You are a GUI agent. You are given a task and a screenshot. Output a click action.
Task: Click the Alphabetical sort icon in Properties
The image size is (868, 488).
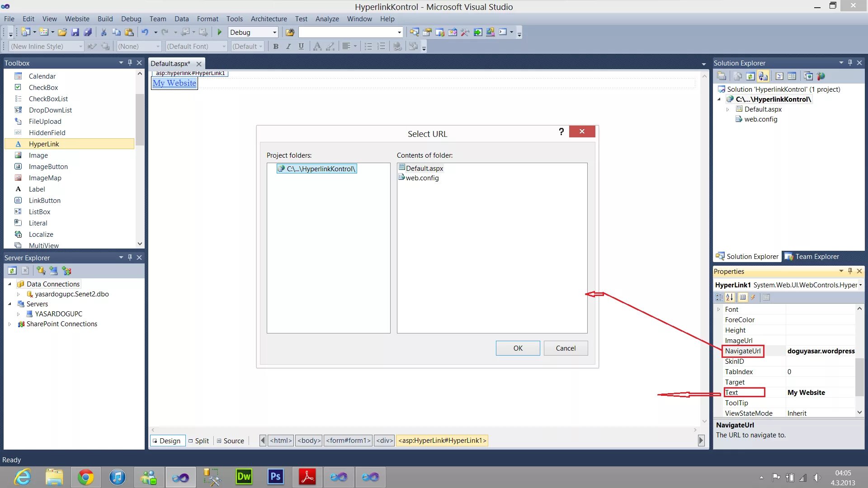[x=730, y=297]
